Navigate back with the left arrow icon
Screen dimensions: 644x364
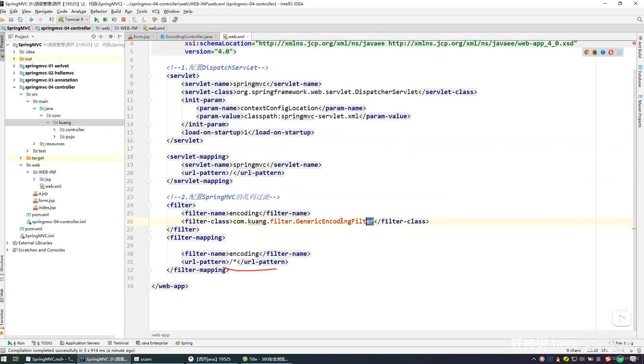tap(31, 20)
